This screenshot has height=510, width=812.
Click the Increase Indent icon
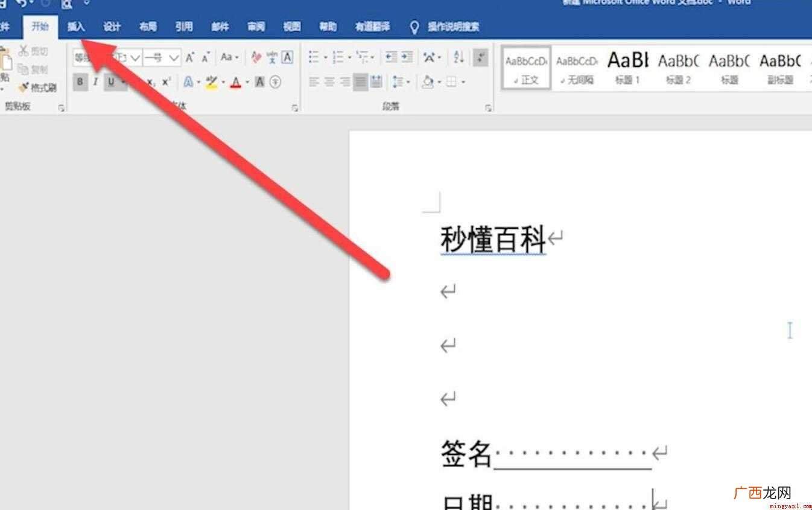pyautogui.click(x=407, y=57)
